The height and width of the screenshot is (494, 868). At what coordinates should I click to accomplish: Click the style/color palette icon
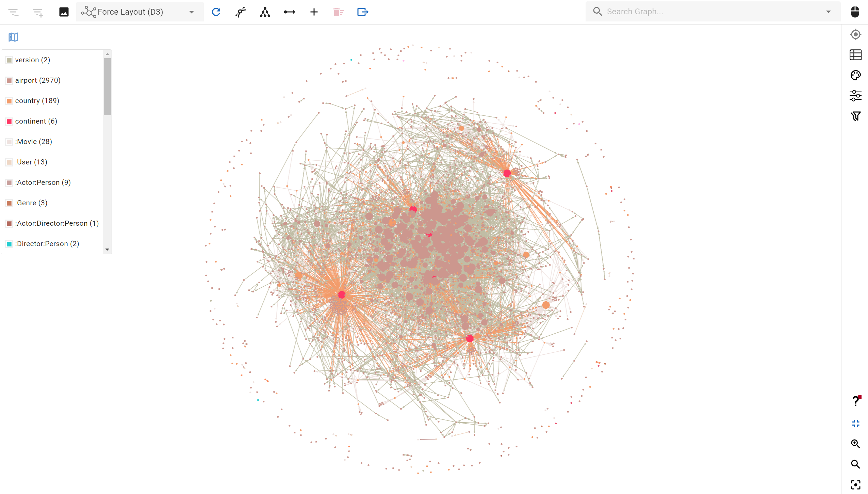pos(856,75)
